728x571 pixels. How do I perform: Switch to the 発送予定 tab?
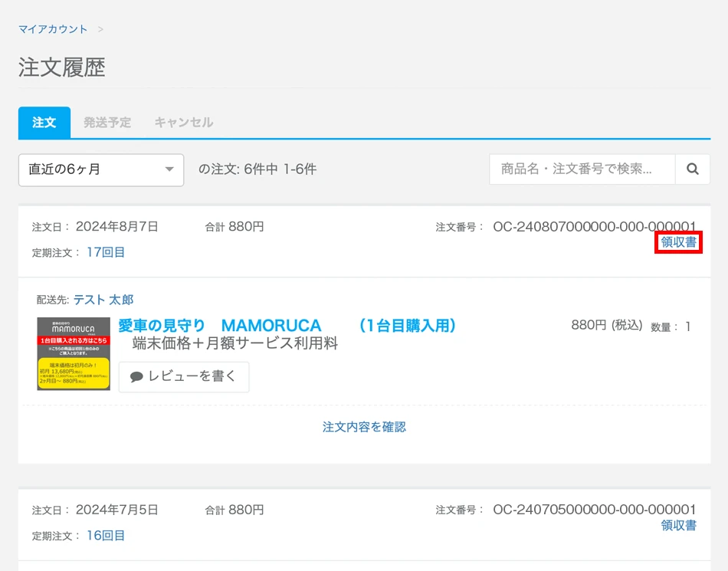click(107, 123)
